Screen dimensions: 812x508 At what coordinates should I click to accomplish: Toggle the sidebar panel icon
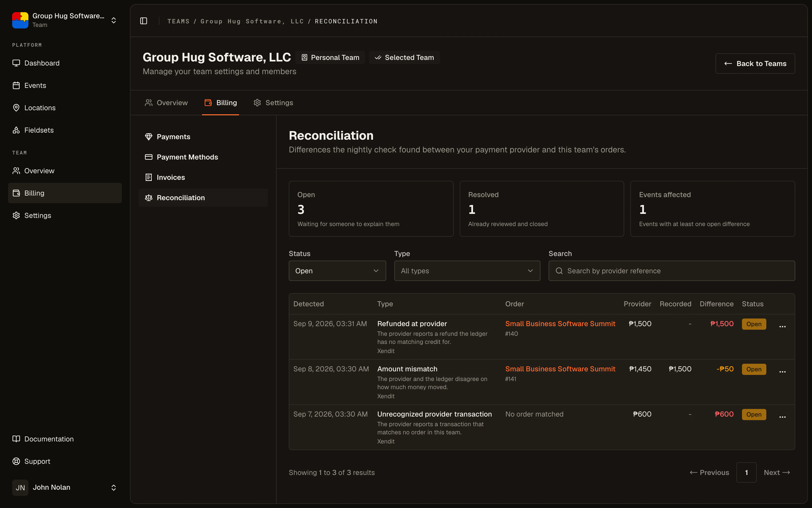pos(144,21)
